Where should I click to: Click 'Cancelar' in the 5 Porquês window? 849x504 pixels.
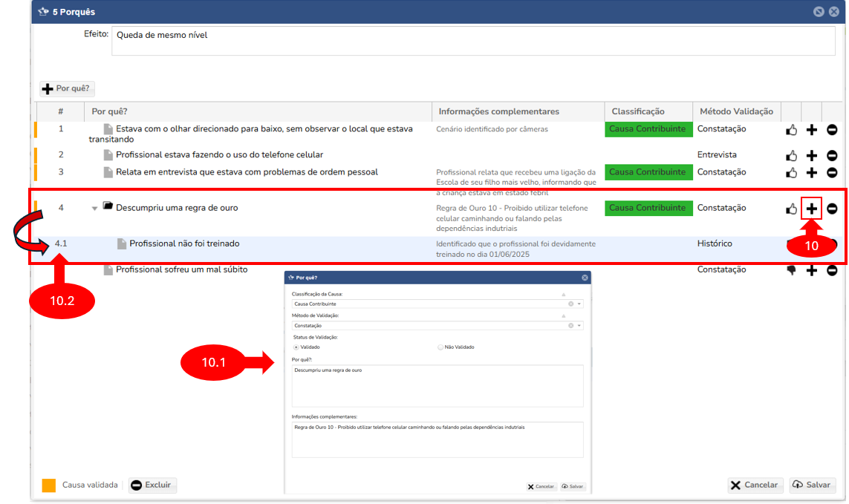[754, 485]
